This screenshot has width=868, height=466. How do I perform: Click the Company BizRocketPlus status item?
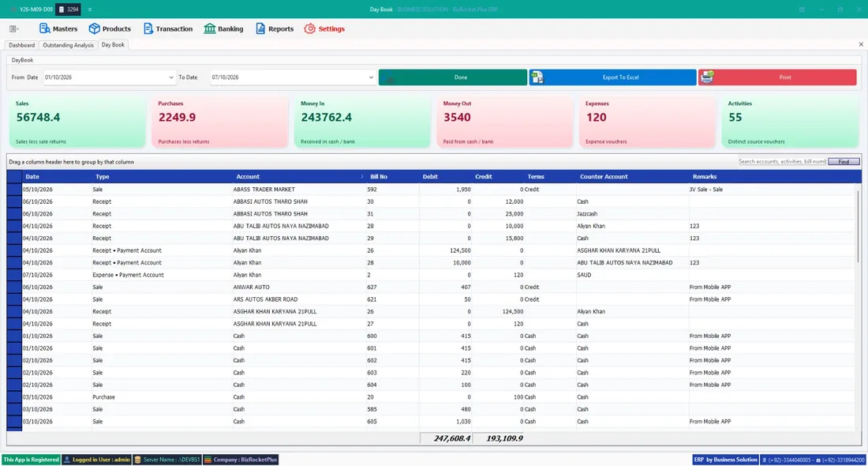coord(241,460)
